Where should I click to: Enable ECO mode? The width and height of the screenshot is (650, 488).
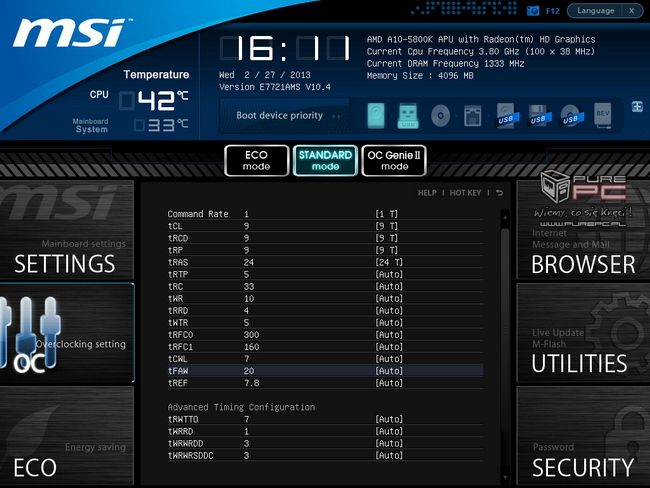pos(257,160)
